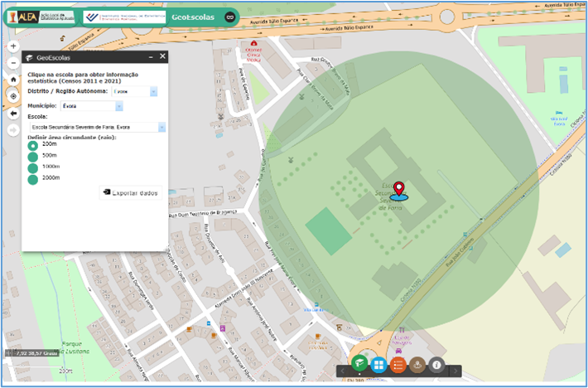The image size is (588, 388).
Task: Choose the 2000m surrounding area radius
Action: (33, 179)
